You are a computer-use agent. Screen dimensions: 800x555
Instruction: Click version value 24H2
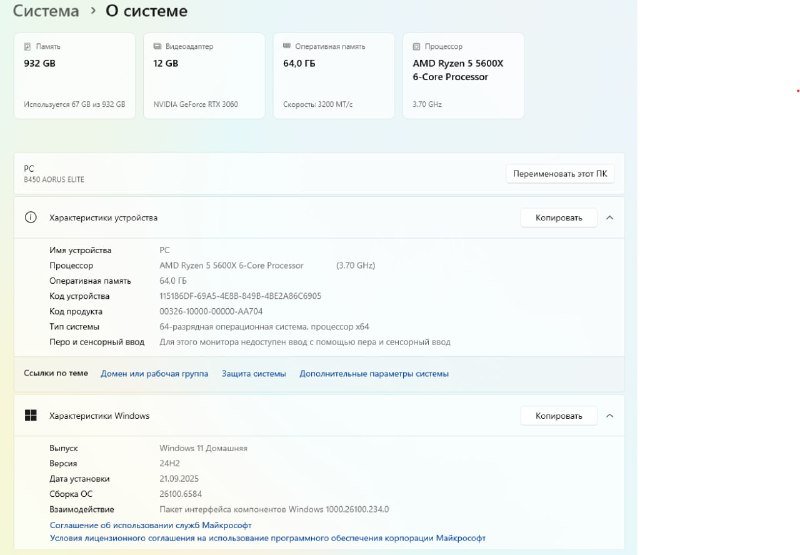pos(169,463)
